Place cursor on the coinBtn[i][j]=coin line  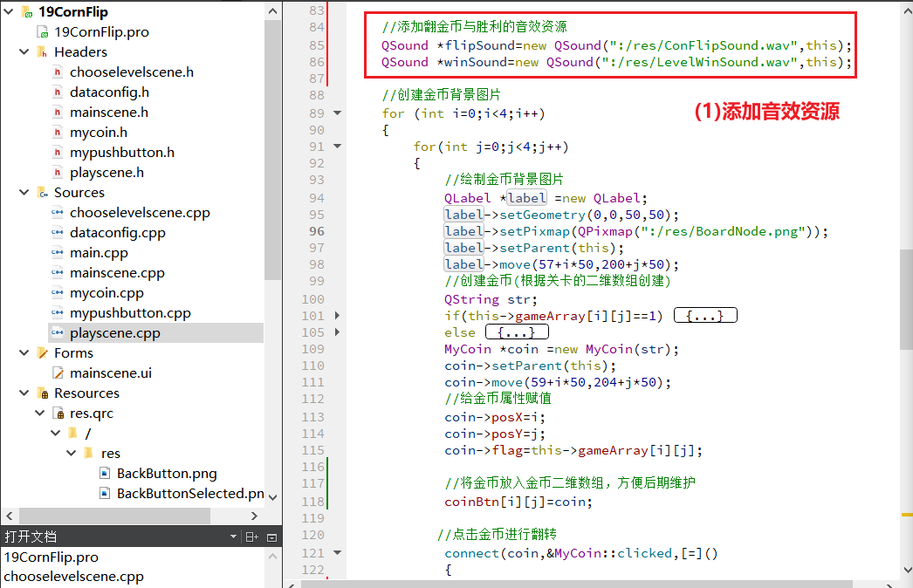click(x=518, y=502)
